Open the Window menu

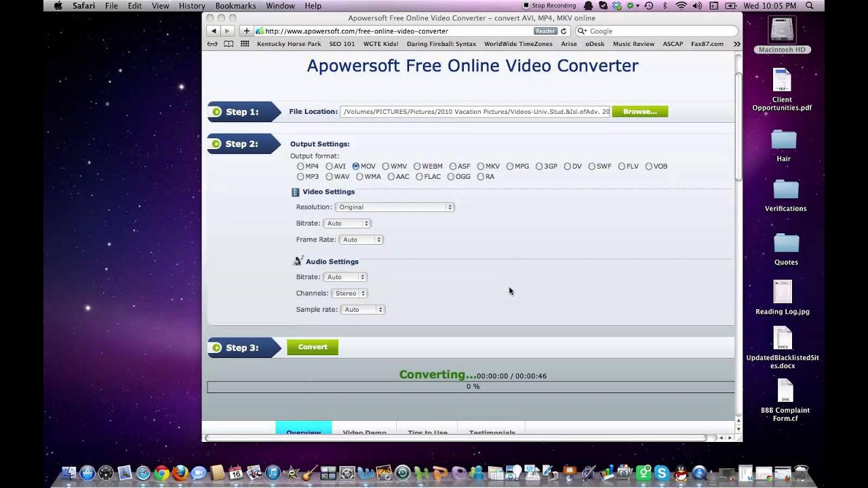coord(280,5)
